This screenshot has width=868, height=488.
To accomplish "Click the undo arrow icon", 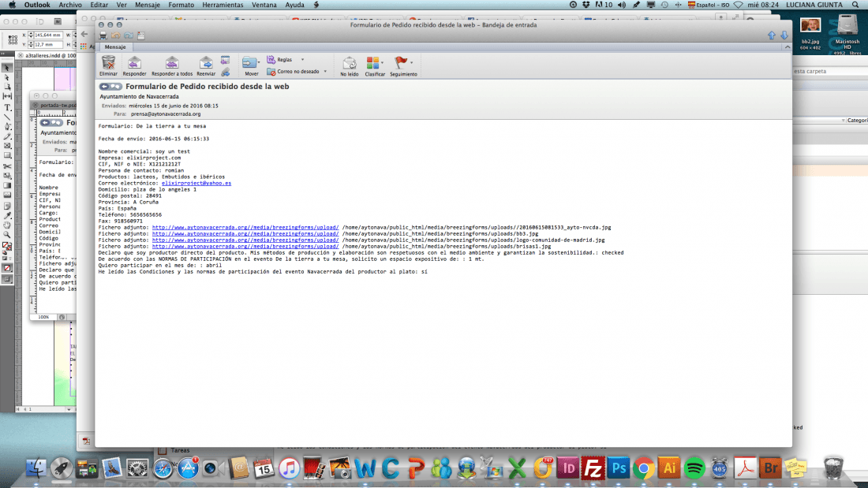I will click(x=116, y=35).
